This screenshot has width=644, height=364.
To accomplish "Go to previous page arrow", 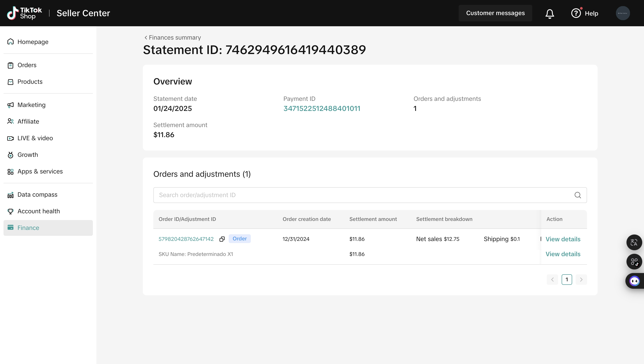I will [552, 280].
